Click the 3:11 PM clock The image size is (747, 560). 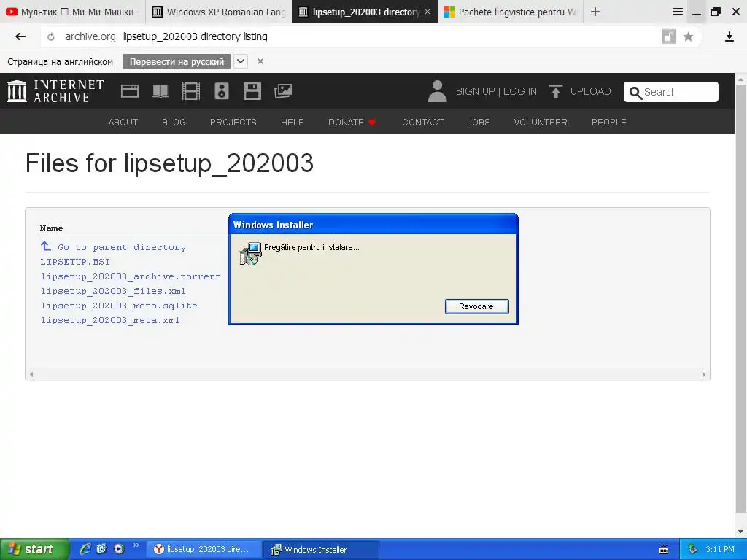[x=720, y=550]
